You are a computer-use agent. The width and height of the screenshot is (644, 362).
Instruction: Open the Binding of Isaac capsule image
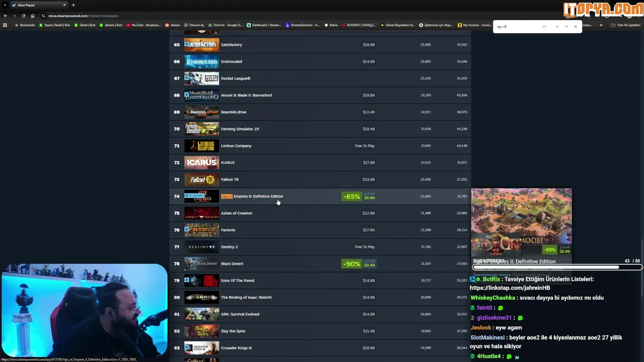(201, 297)
